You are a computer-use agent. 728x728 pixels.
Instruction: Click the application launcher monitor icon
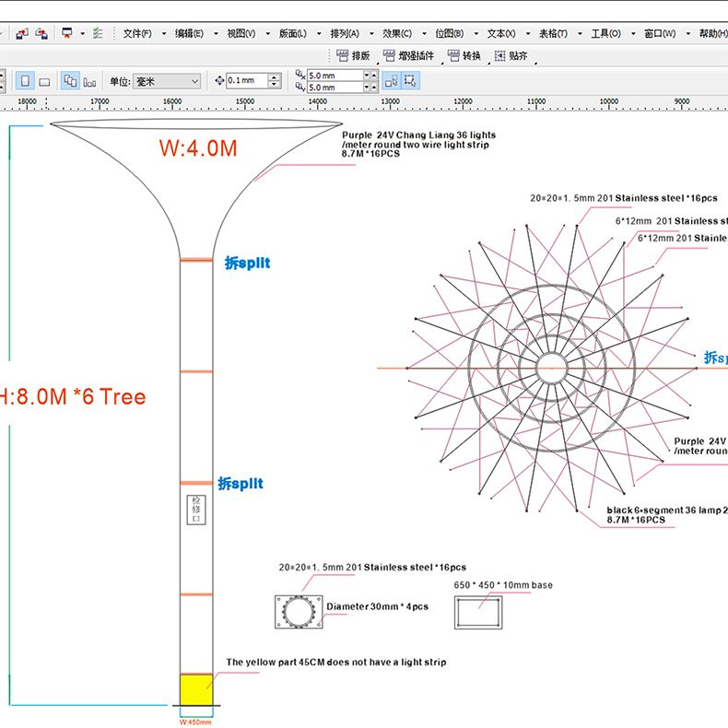tap(67, 33)
